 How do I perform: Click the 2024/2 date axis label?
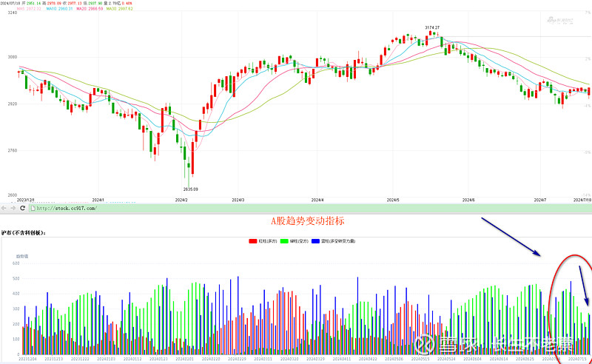[181, 200]
